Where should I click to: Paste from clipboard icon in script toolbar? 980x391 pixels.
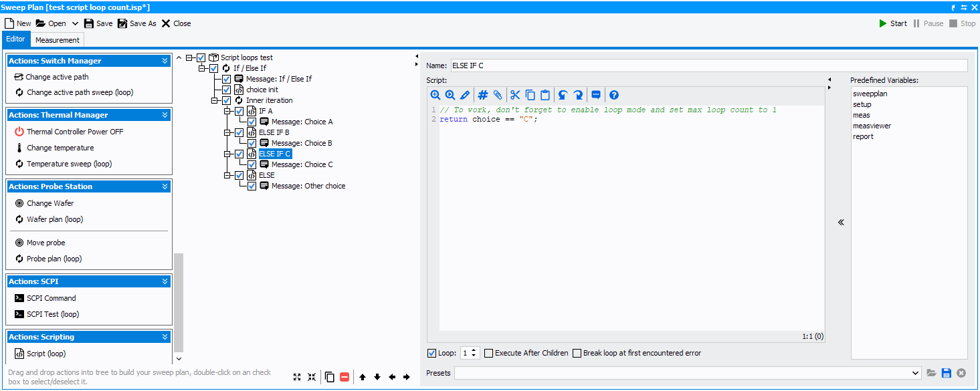click(545, 95)
